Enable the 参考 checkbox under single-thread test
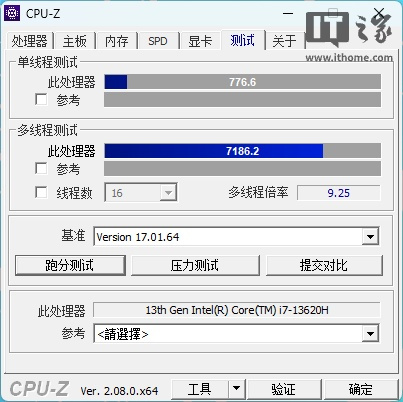The image size is (403, 402). click(x=41, y=99)
